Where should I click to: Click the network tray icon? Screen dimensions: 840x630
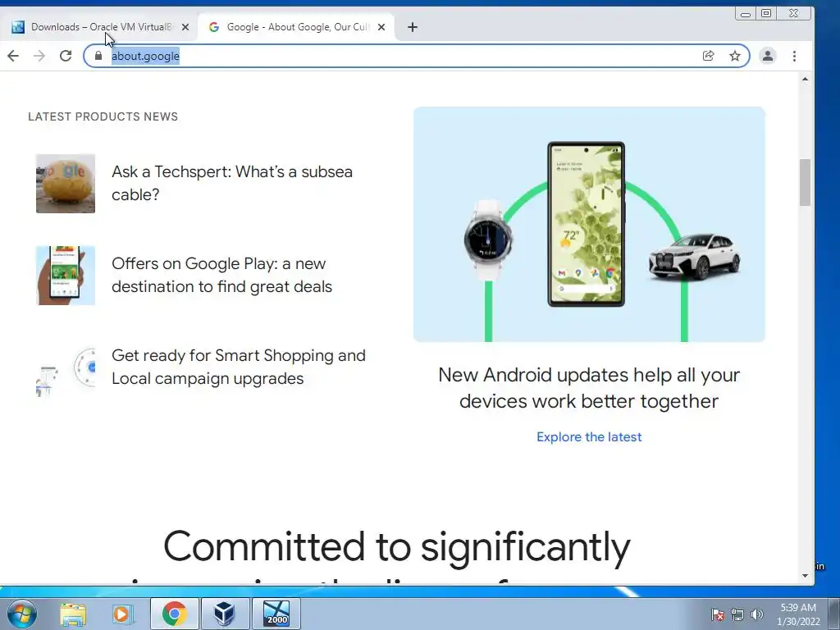[x=737, y=614]
